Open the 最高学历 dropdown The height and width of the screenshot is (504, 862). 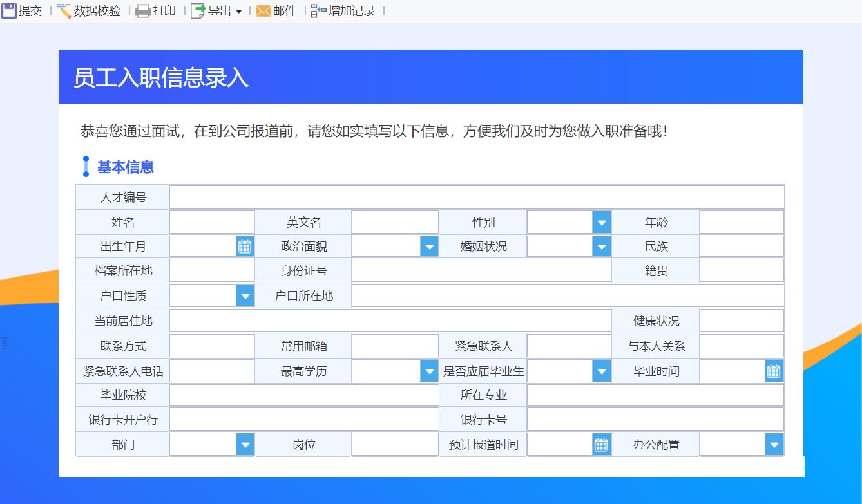tap(429, 371)
